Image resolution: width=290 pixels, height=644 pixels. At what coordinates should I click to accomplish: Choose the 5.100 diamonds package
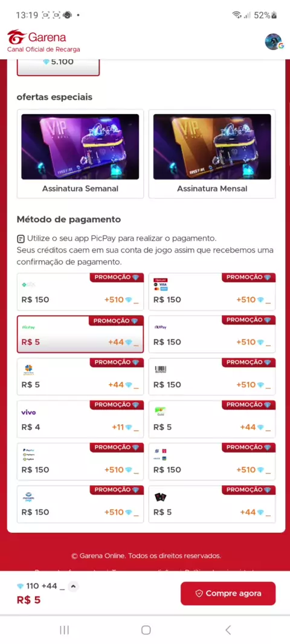58,66
